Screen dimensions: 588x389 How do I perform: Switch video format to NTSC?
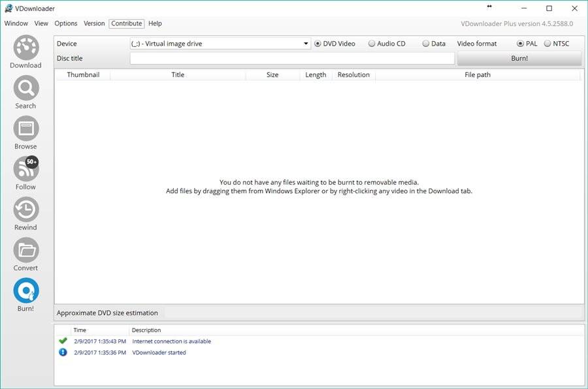coord(547,44)
